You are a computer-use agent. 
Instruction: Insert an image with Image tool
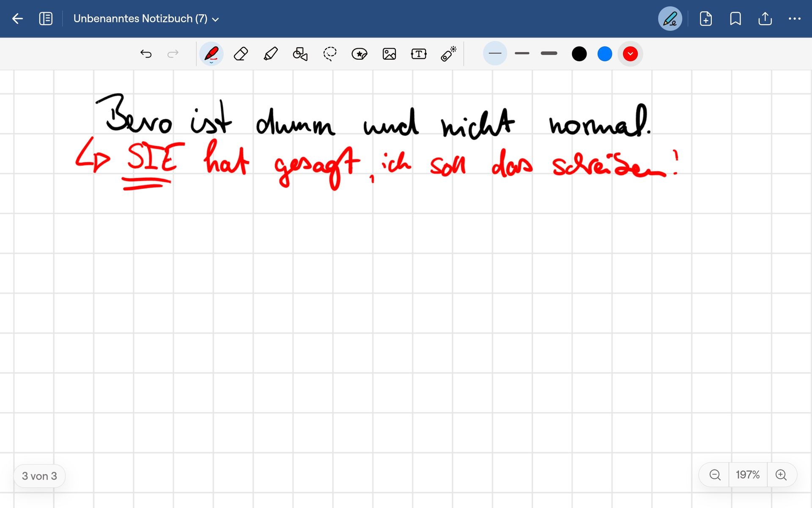(x=389, y=54)
